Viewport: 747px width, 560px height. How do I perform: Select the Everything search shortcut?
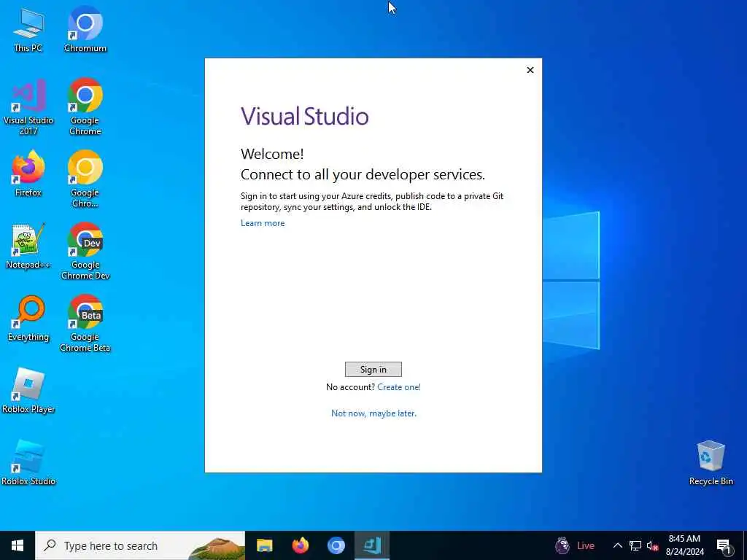tap(28, 319)
